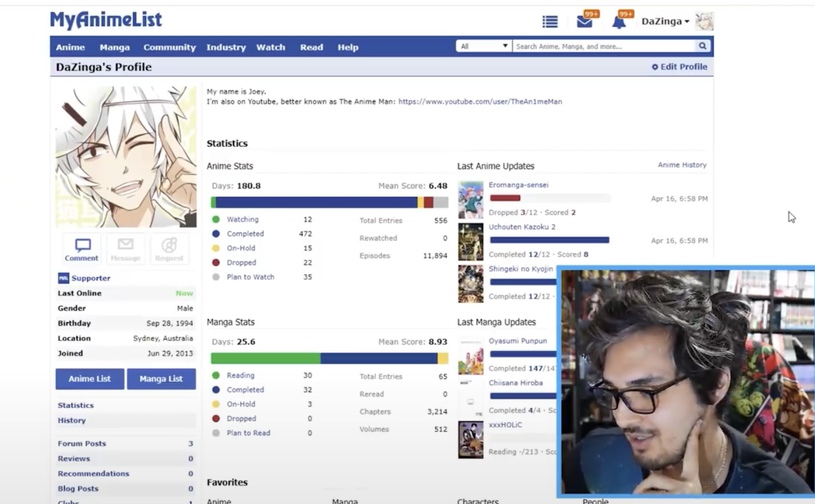Click the Edit Profile gear link
The height and width of the screenshot is (504, 815).
679,67
